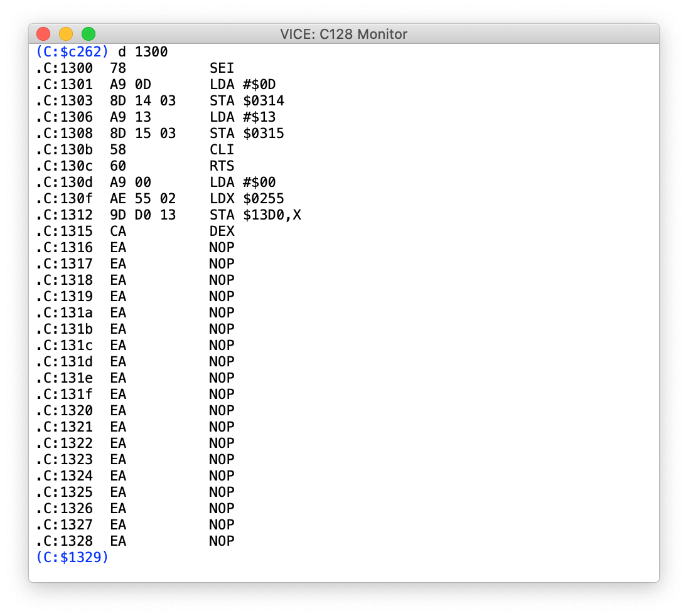Click the byte 'CA' at .C:1315
This screenshot has height=616, width=688.
(x=118, y=231)
